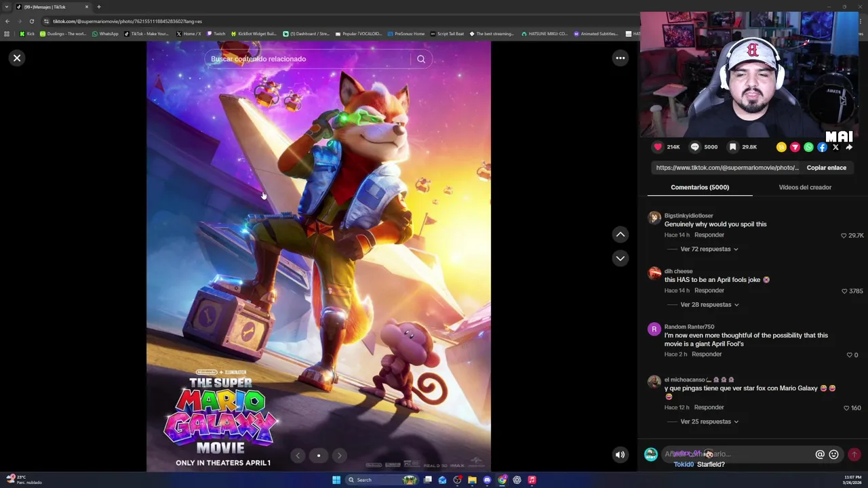Screen dimensions: 868x488
Task: Reply to Bigstinkyidiotloser's comment
Action: tap(709, 235)
